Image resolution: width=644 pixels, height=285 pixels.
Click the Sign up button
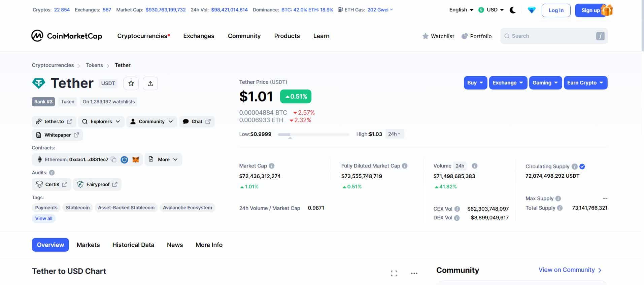(591, 10)
